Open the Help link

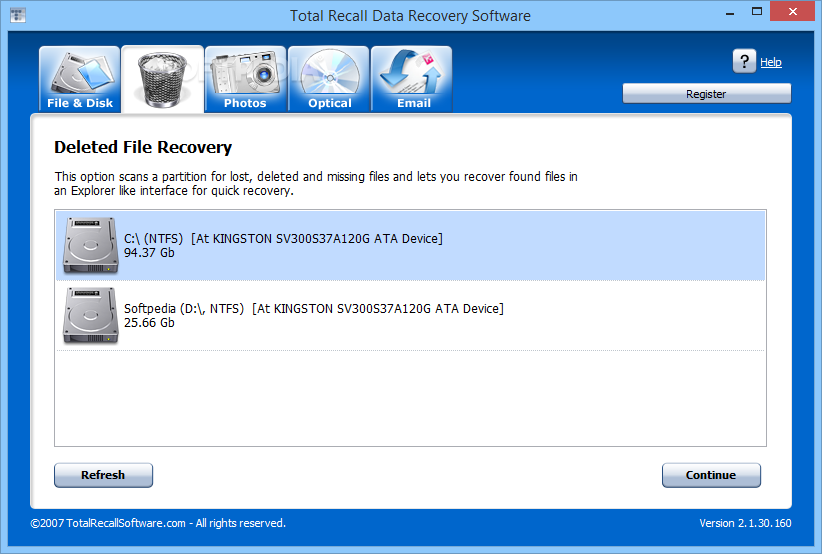point(771,62)
